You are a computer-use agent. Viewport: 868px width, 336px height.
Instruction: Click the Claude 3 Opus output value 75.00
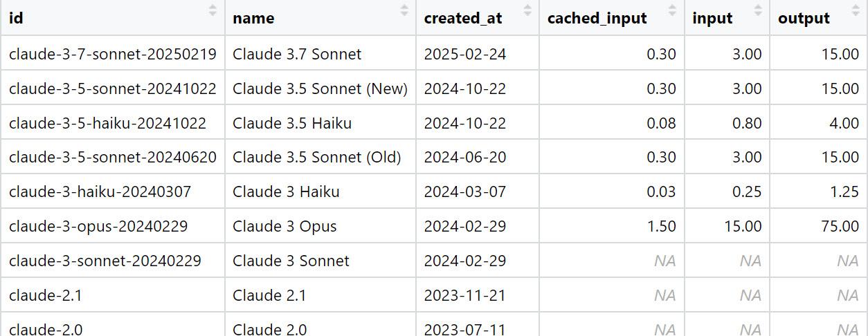pyautogui.click(x=818, y=226)
